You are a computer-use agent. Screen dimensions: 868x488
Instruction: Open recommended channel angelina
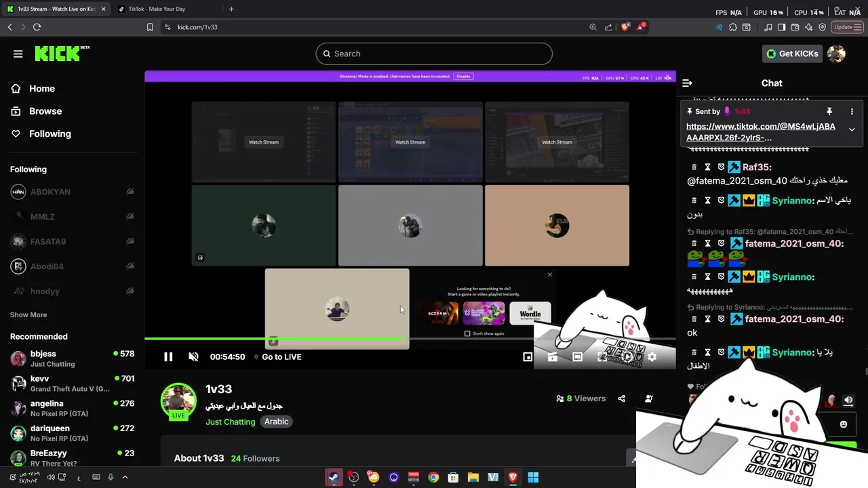(x=72, y=408)
